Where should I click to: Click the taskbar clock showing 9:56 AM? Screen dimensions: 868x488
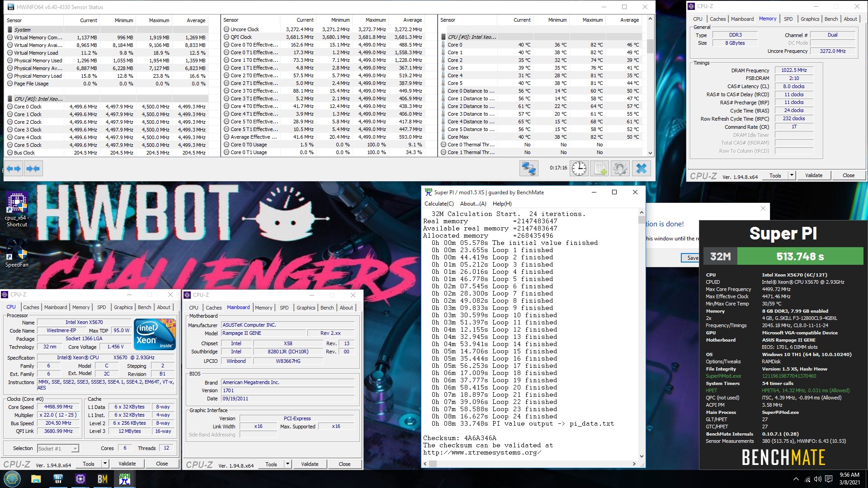pyautogui.click(x=849, y=479)
